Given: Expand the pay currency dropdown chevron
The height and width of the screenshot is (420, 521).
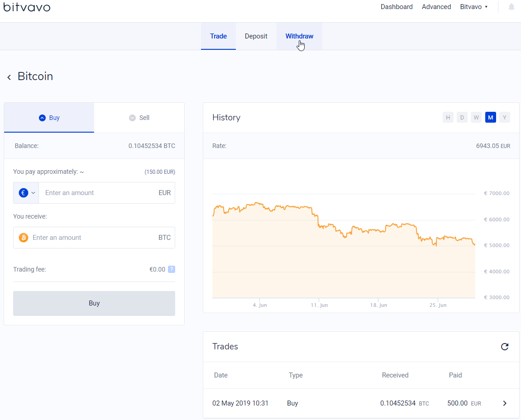Looking at the screenshot, I should coord(33,193).
